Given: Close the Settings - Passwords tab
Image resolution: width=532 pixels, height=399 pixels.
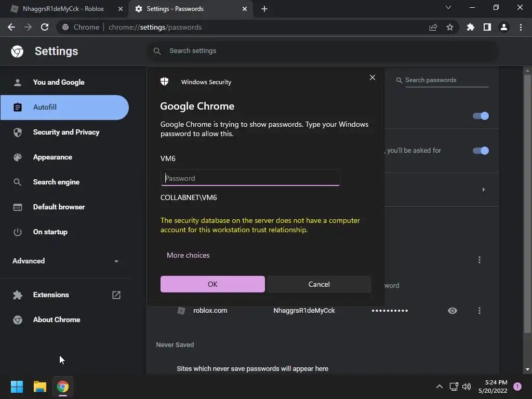Looking at the screenshot, I should point(245,9).
